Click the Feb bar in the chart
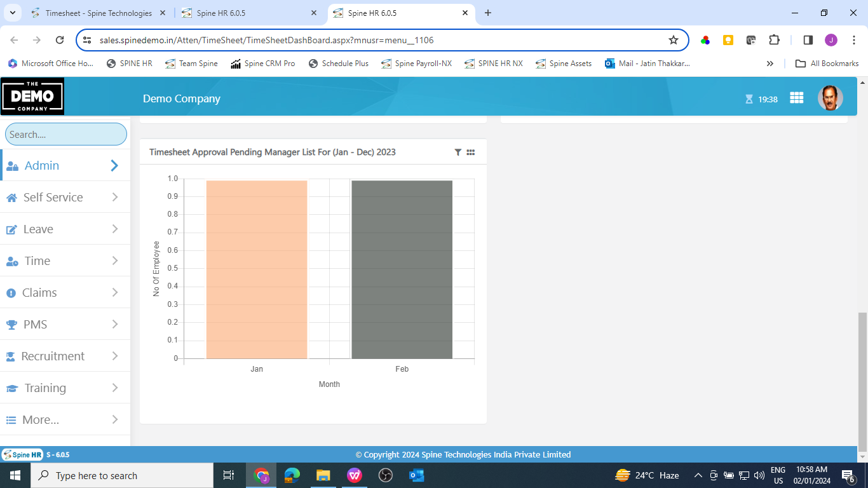 [402, 269]
